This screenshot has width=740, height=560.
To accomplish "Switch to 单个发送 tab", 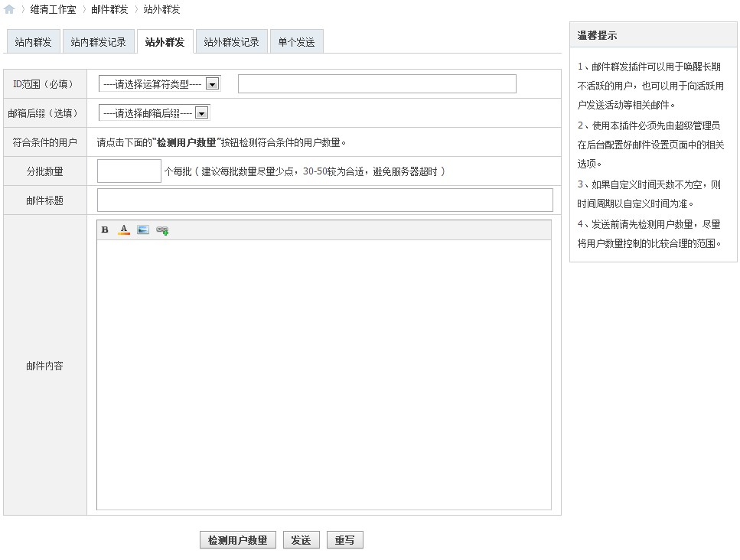I will pyautogui.click(x=296, y=42).
